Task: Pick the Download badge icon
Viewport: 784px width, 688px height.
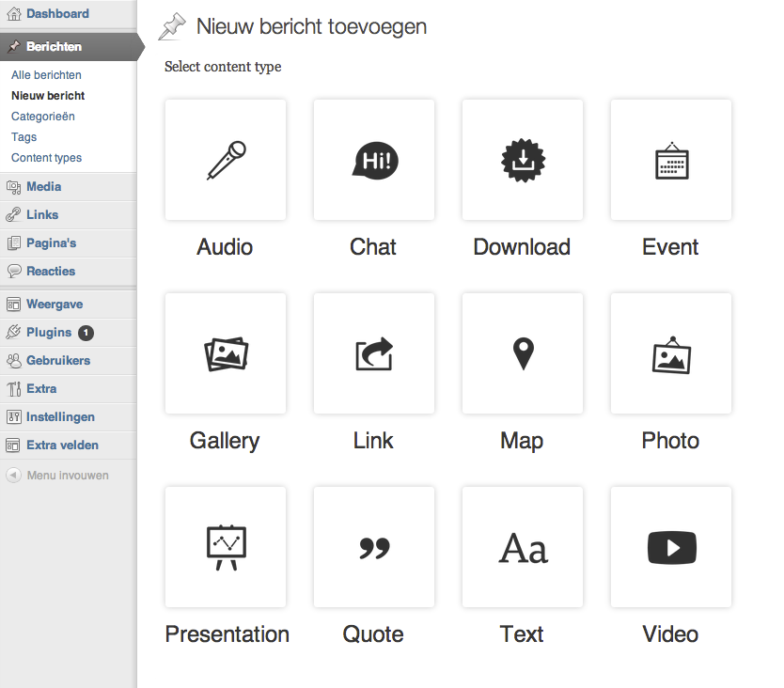Action: coord(523,160)
